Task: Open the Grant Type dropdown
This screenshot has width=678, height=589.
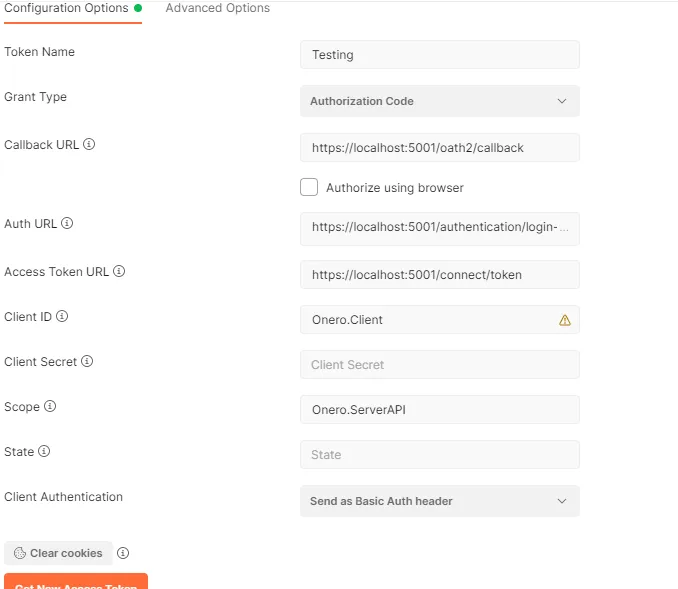Action: click(x=439, y=101)
